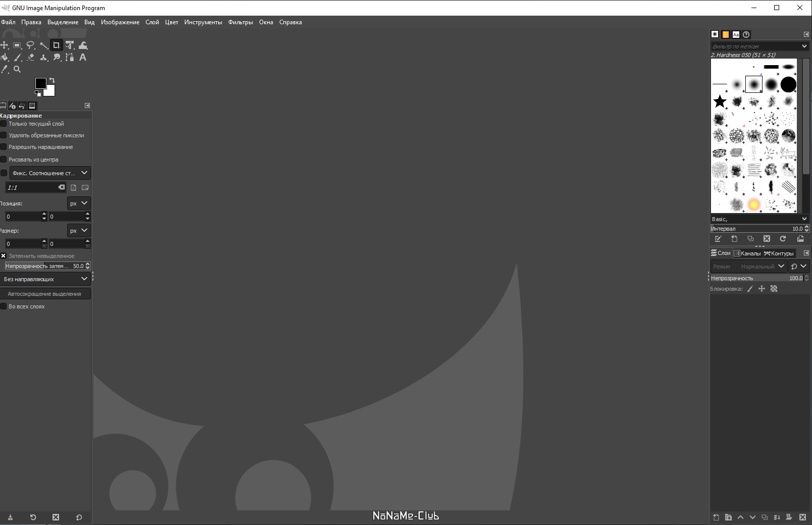Image resolution: width=812 pixels, height=525 pixels.
Task: Open the 'Фильтры' menu
Action: point(240,22)
